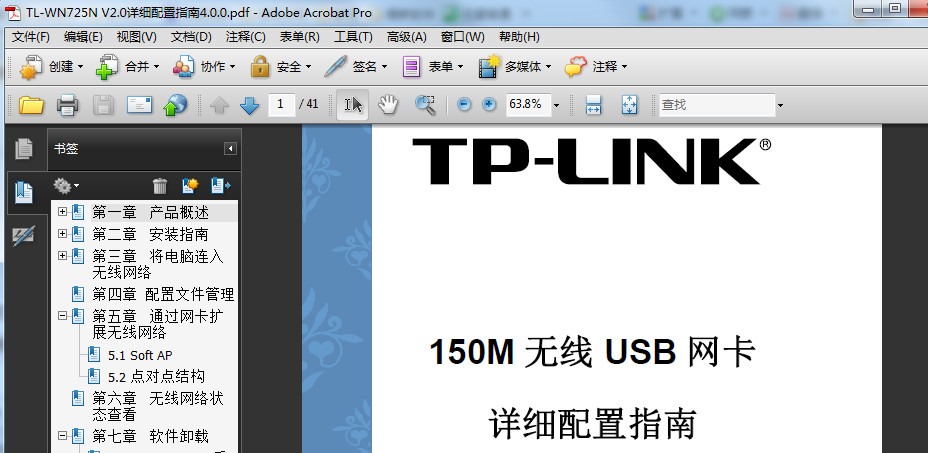This screenshot has width=928, height=453.
Task: Open the Bookmarks panel icon
Action: tap(24, 192)
